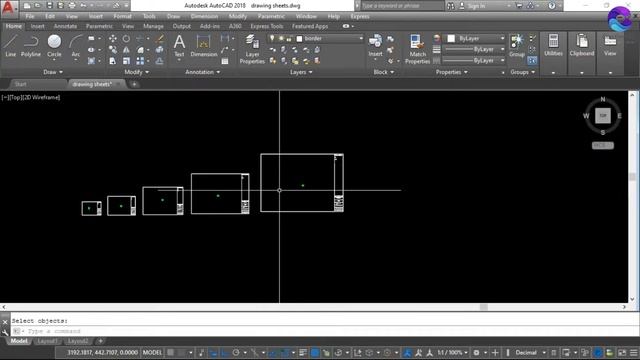Click the Rotate tool in Modify panel
Image resolution: width=640 pixels, height=360 pixels.
(126, 38)
